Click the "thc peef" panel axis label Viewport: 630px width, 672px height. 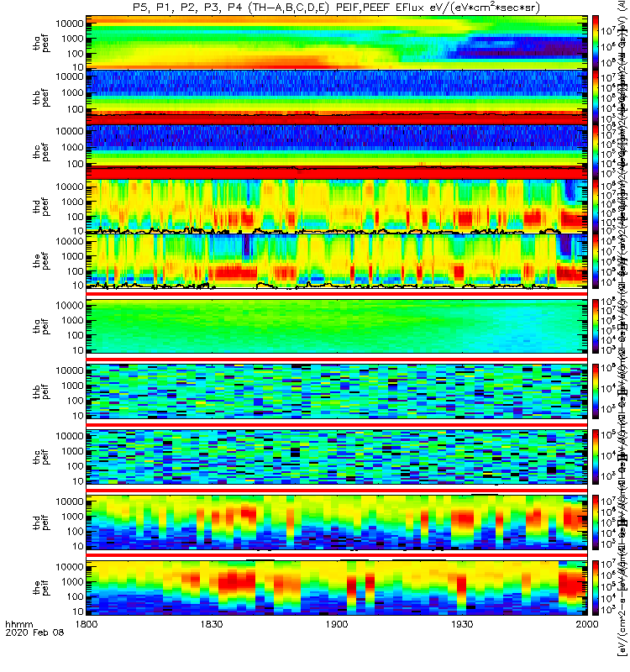click(41, 153)
